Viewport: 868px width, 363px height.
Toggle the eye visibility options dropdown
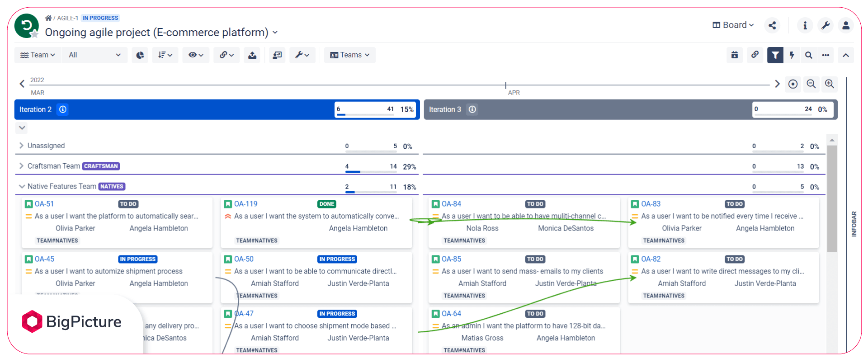196,55
